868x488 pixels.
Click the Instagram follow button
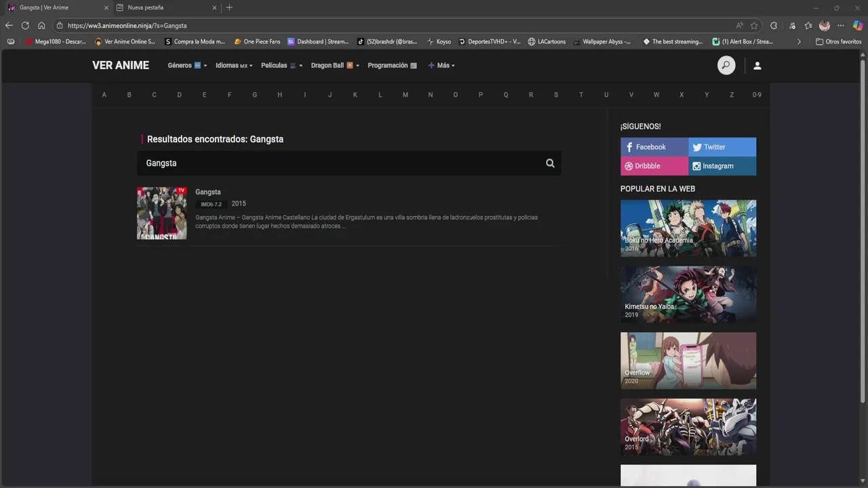tap(722, 166)
